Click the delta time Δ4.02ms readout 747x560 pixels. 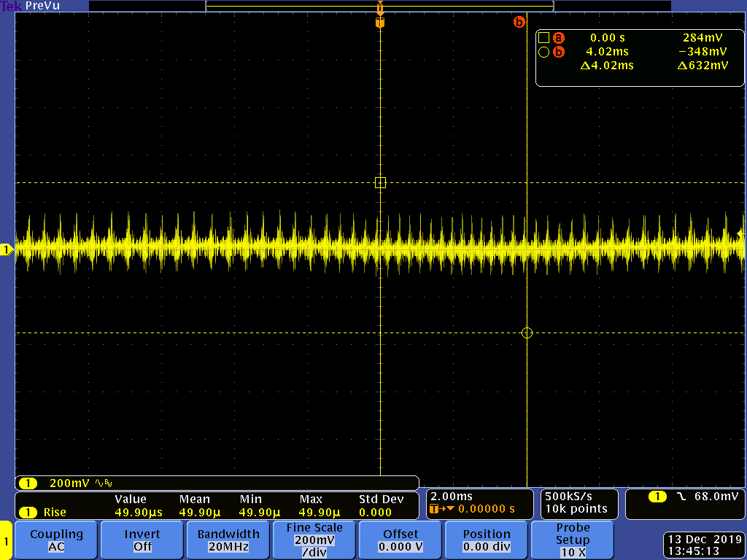[607, 66]
